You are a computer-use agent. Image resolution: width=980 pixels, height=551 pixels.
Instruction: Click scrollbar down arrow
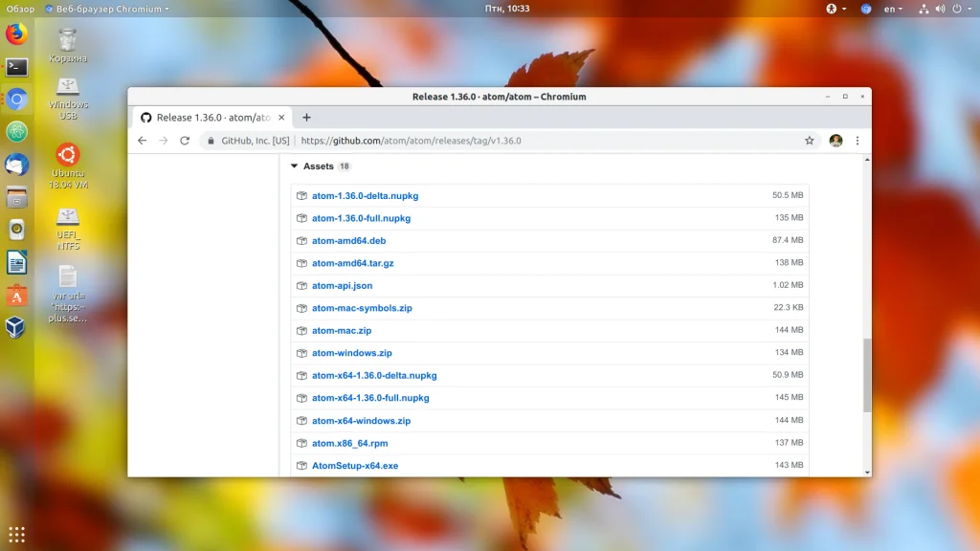click(867, 473)
